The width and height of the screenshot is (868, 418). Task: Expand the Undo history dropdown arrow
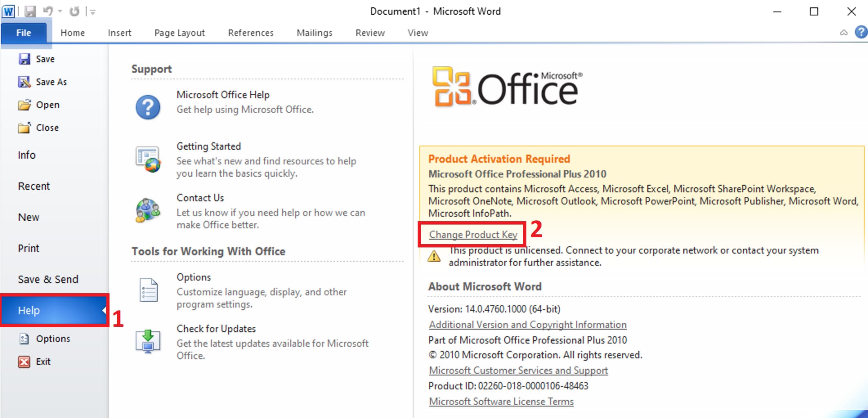(60, 11)
